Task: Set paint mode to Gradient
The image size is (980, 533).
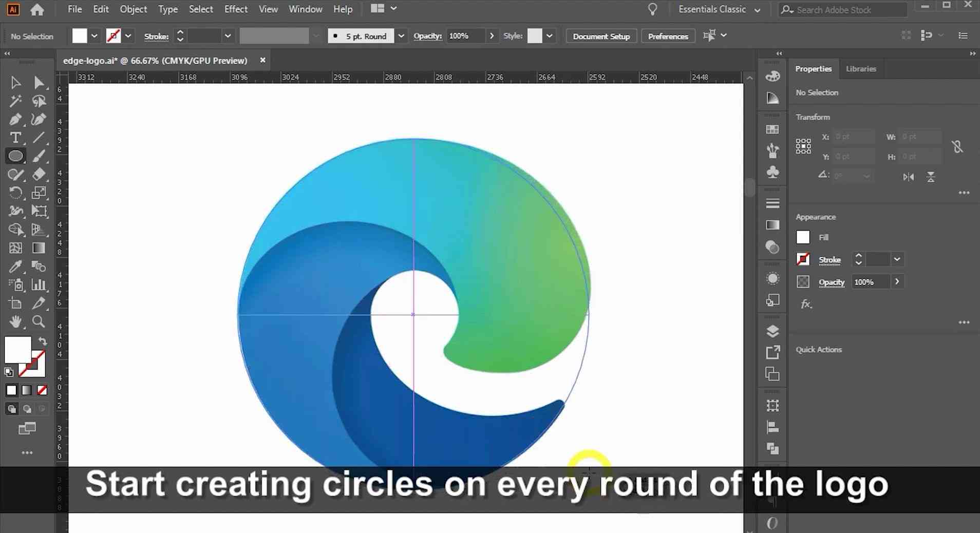Action: pos(27,390)
